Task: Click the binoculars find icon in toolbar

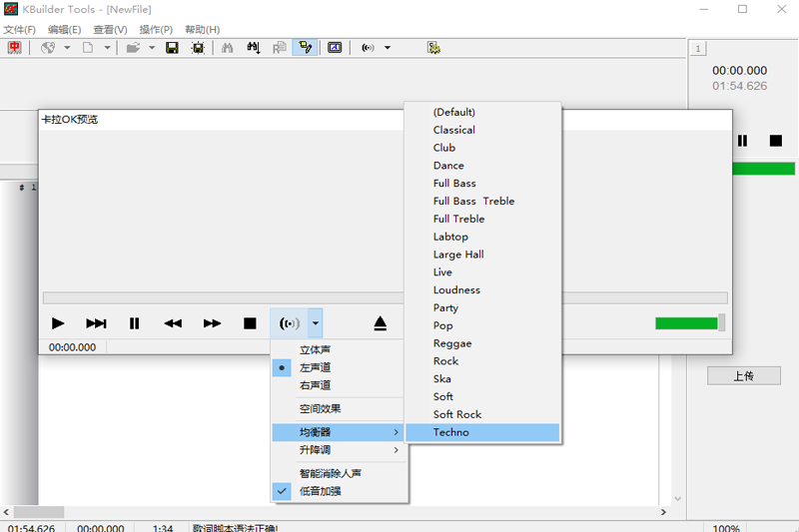Action: tap(227, 48)
